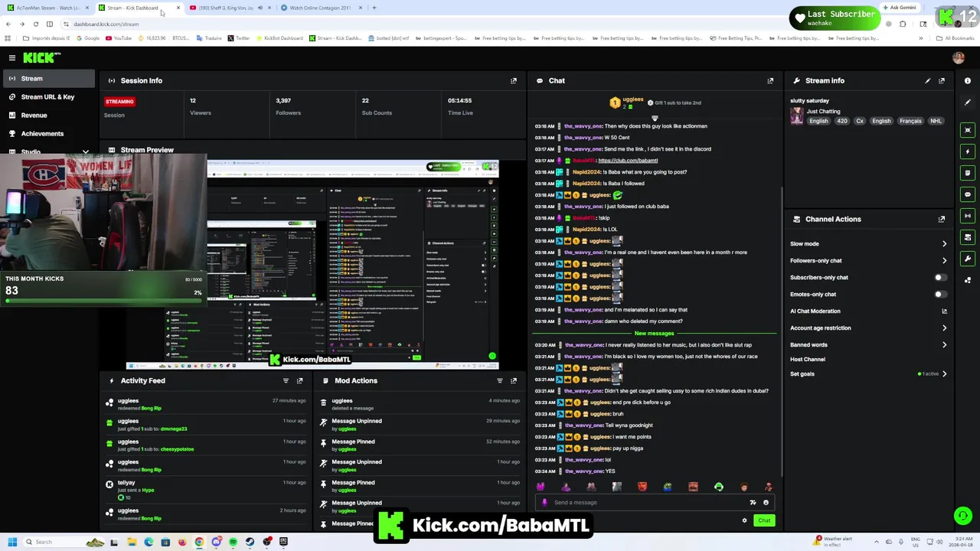Open Mod Actions filter icon

pyautogui.click(x=500, y=380)
